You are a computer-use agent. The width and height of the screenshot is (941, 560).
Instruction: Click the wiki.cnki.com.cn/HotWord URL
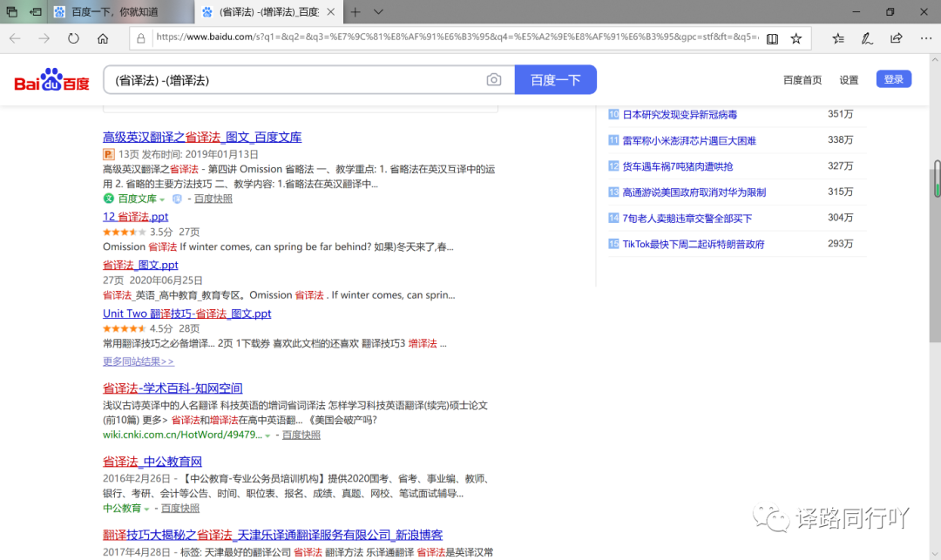(x=182, y=435)
